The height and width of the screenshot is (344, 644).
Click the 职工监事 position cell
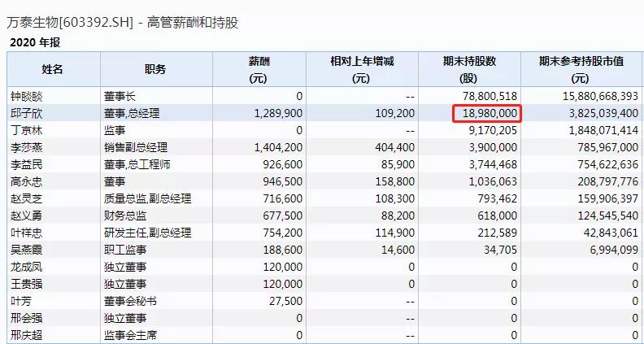click(x=125, y=250)
